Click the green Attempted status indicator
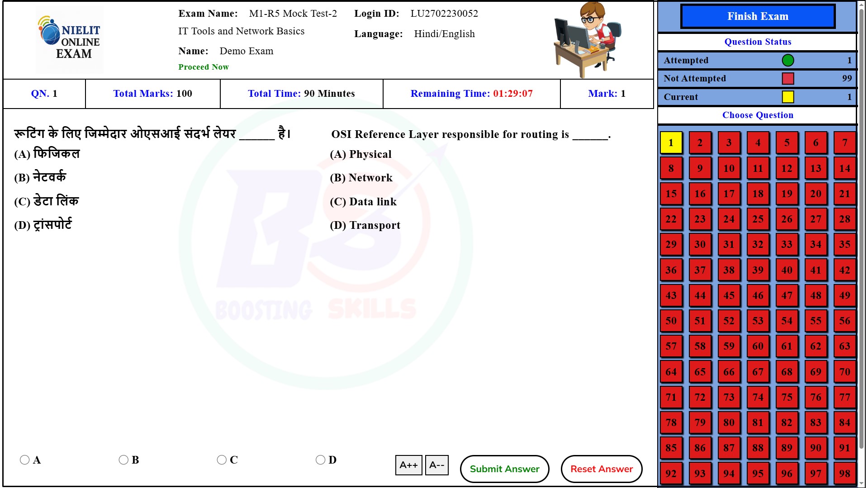 tap(787, 60)
